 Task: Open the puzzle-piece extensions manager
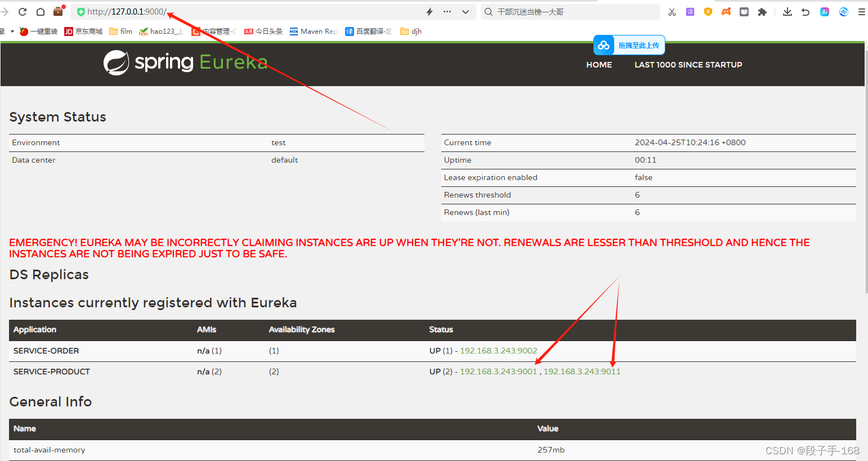point(762,12)
